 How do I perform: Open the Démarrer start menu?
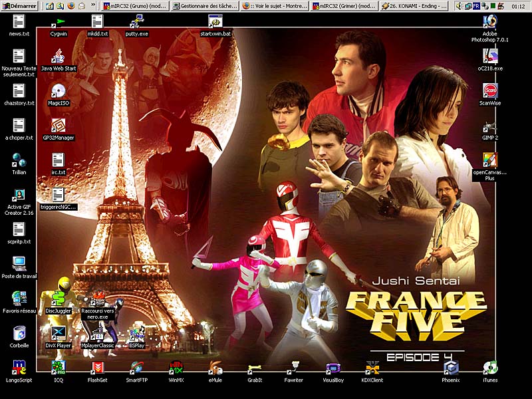[x=19, y=6]
